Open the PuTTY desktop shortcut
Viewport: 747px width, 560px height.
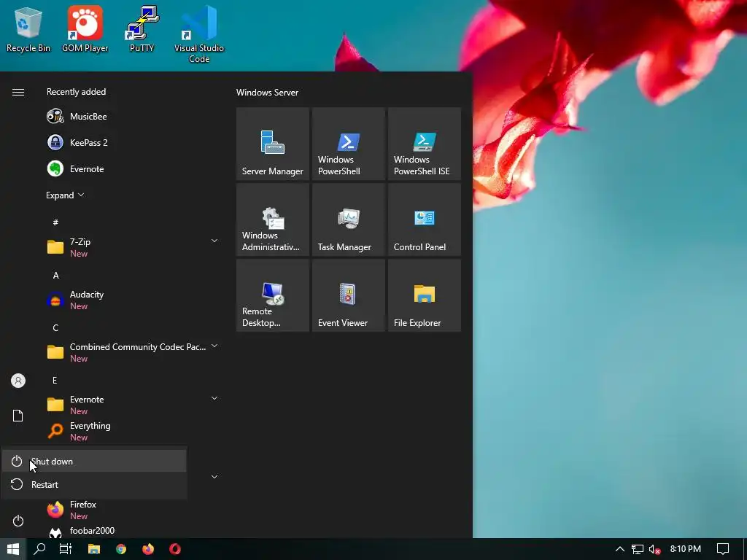pyautogui.click(x=142, y=29)
